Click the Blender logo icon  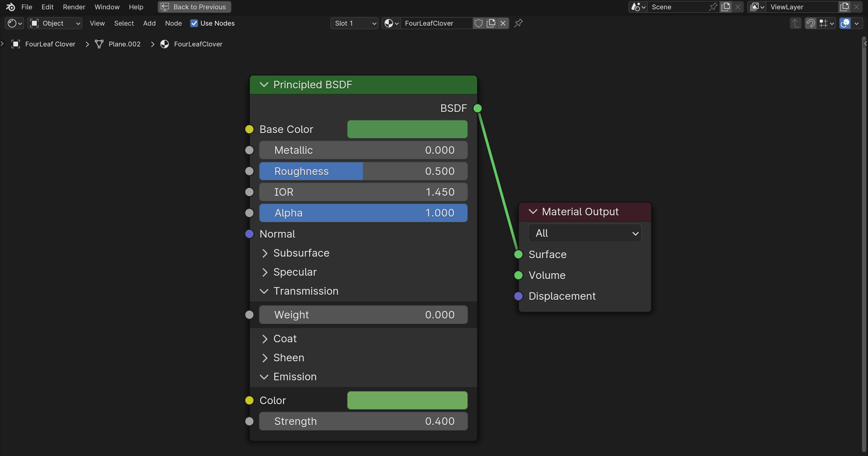point(11,7)
